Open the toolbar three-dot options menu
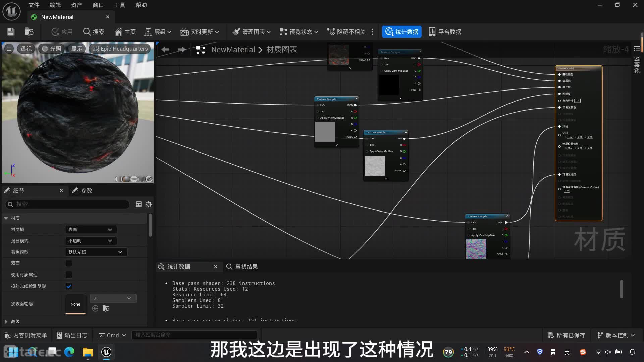 372,32
